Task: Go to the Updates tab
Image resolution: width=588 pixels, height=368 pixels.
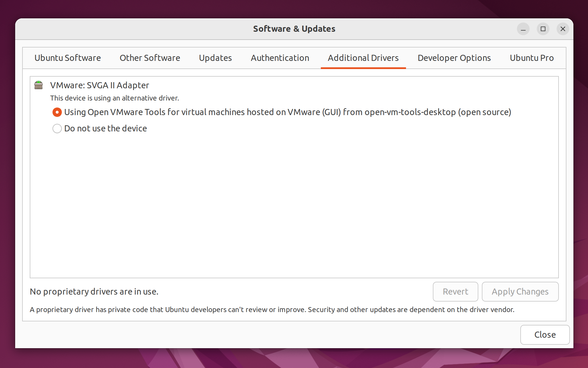Action: (x=215, y=58)
